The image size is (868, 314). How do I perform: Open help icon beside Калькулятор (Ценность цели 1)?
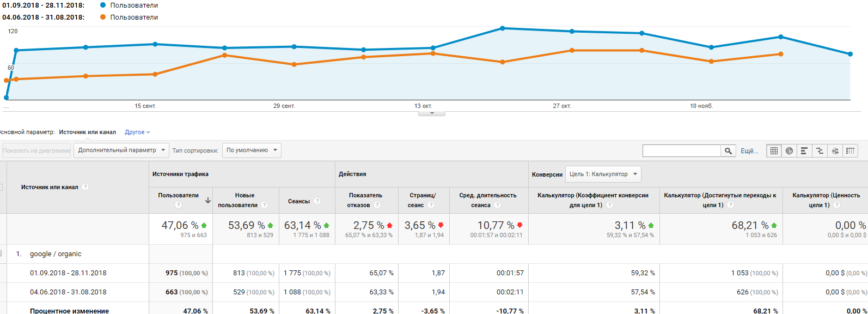[837, 205]
